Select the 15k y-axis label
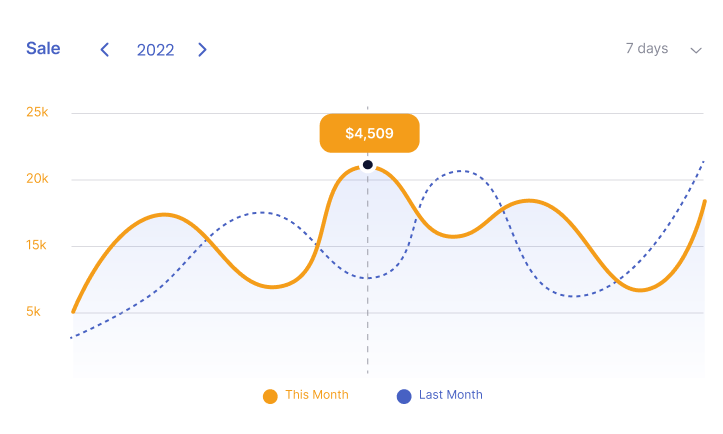The image size is (723, 434). click(x=37, y=245)
